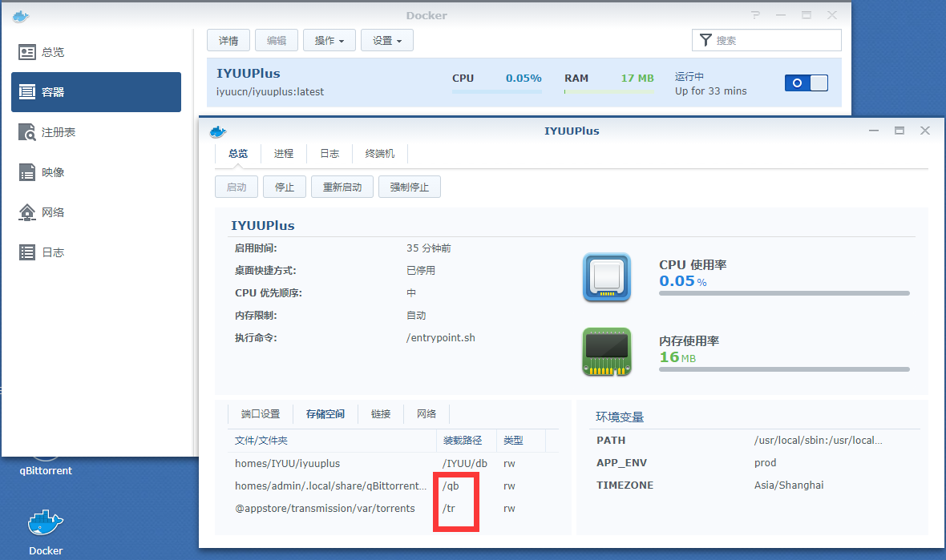
Task: Switch to the 日志 tab in the IYUUPlus window
Action: click(329, 154)
